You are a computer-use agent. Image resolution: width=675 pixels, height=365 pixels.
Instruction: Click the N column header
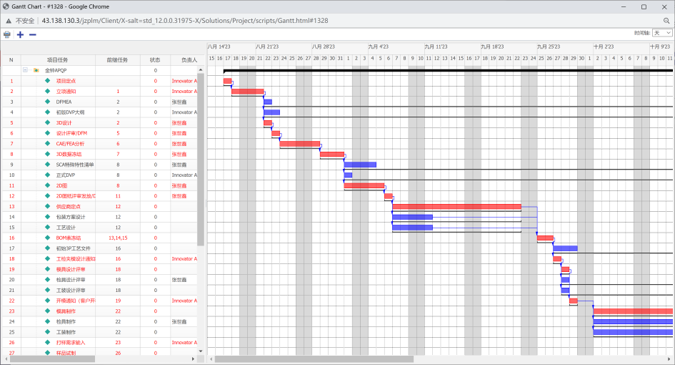point(11,60)
